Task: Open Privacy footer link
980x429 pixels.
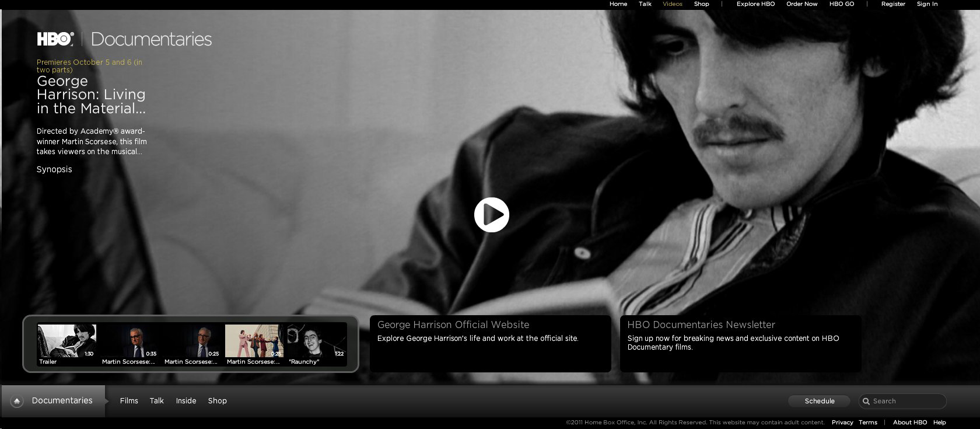Action: point(842,423)
